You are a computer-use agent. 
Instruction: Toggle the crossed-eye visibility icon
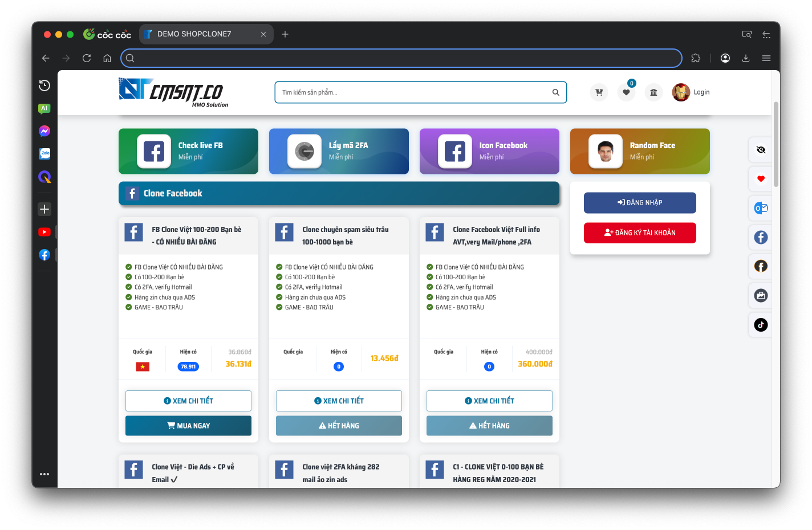[x=761, y=150]
